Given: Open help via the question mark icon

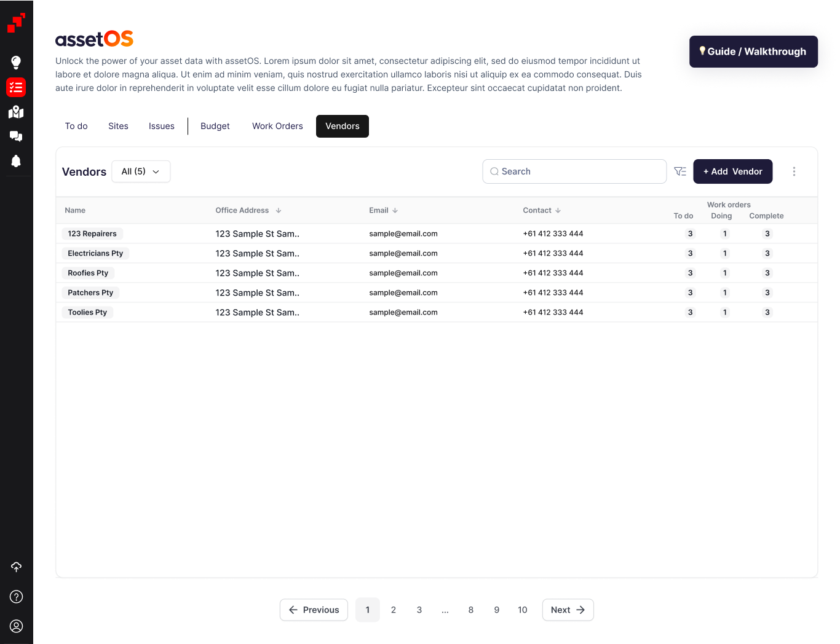Looking at the screenshot, I should point(16,597).
